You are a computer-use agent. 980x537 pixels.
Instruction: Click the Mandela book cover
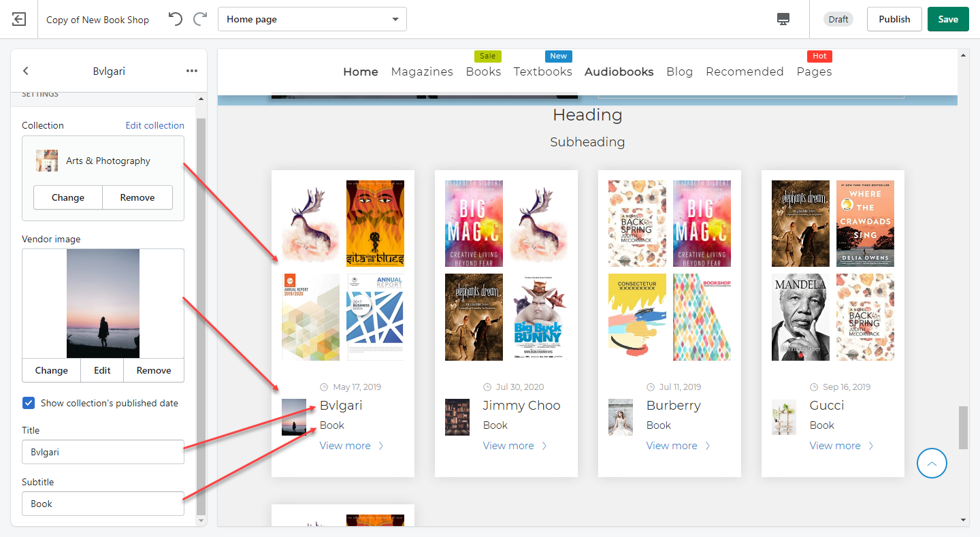pyautogui.click(x=800, y=316)
